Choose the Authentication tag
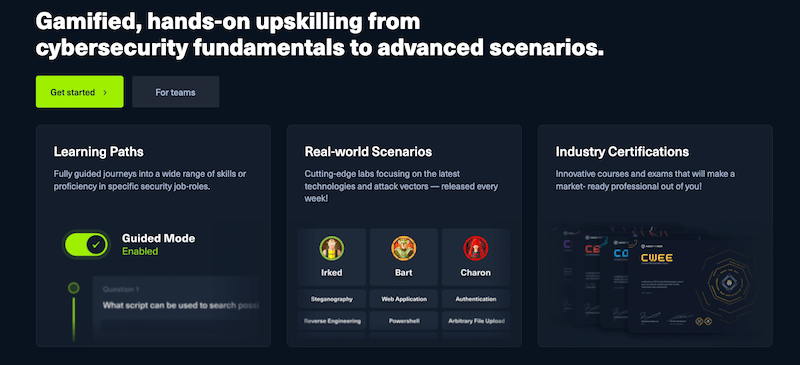 (476, 299)
